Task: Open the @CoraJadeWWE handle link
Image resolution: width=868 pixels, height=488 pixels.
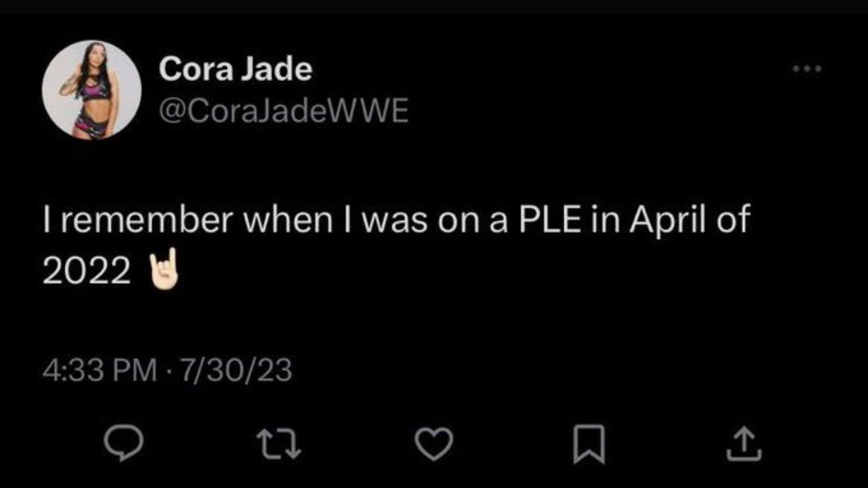Action: (x=283, y=111)
